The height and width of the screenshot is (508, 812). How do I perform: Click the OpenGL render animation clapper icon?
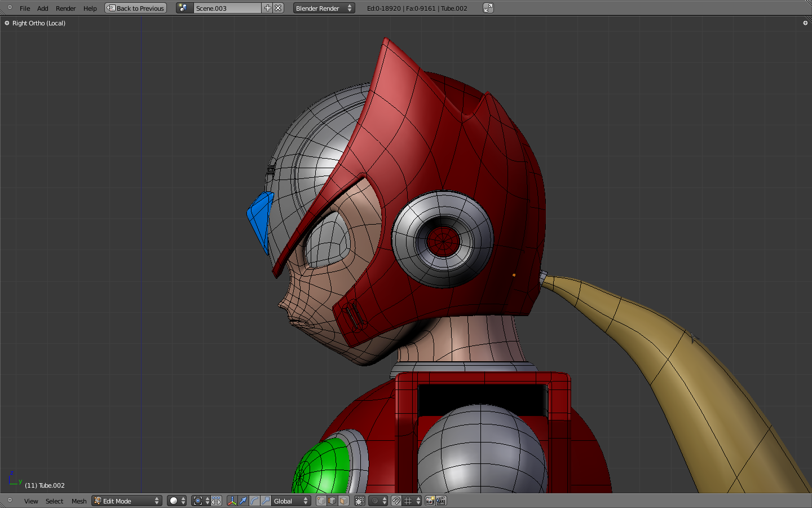click(x=441, y=501)
